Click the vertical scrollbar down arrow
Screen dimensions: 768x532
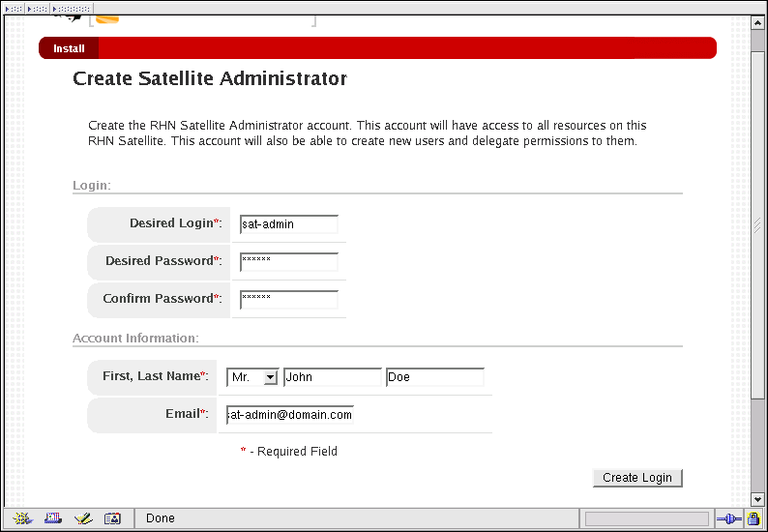pos(758,499)
